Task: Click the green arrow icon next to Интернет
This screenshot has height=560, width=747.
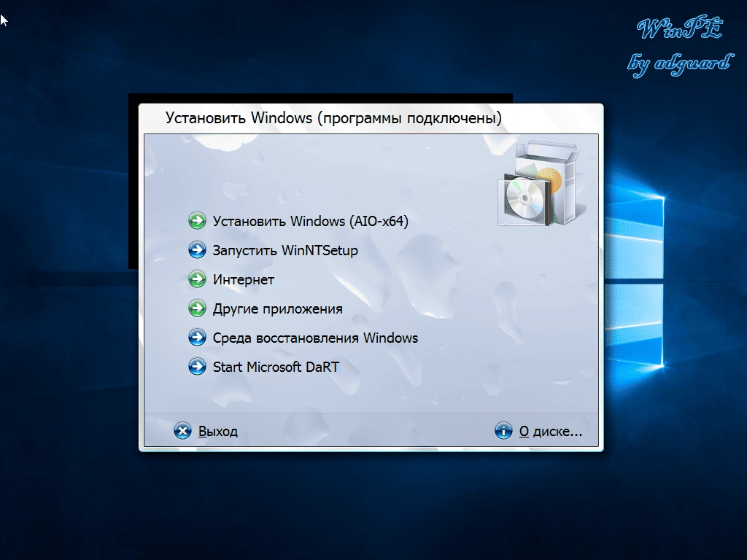Action: pyautogui.click(x=197, y=279)
